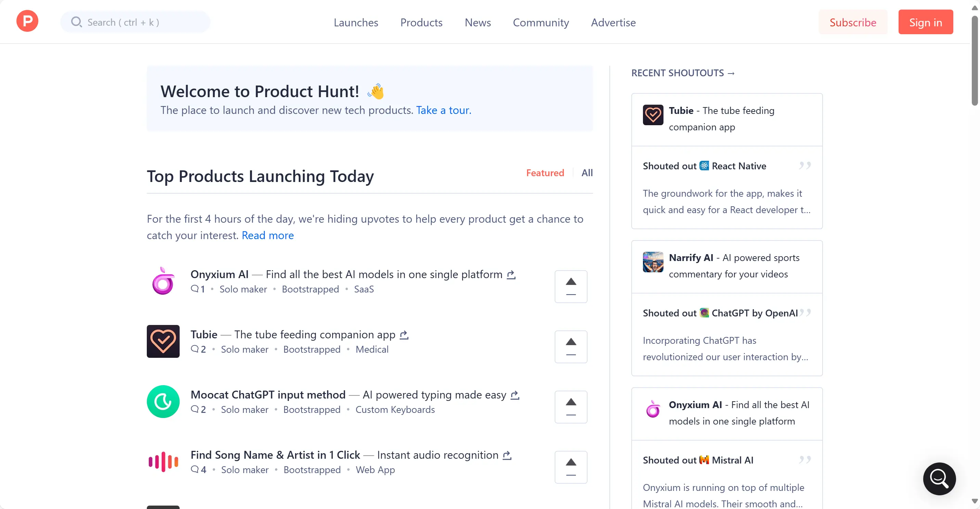Click the scrollbar down arrow
The height and width of the screenshot is (509, 980).
[974, 501]
